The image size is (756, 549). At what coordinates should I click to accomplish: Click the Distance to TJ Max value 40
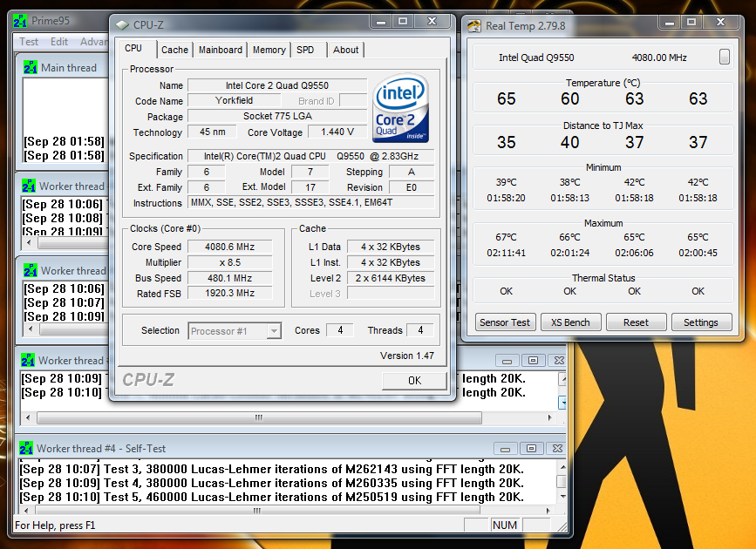click(x=570, y=142)
